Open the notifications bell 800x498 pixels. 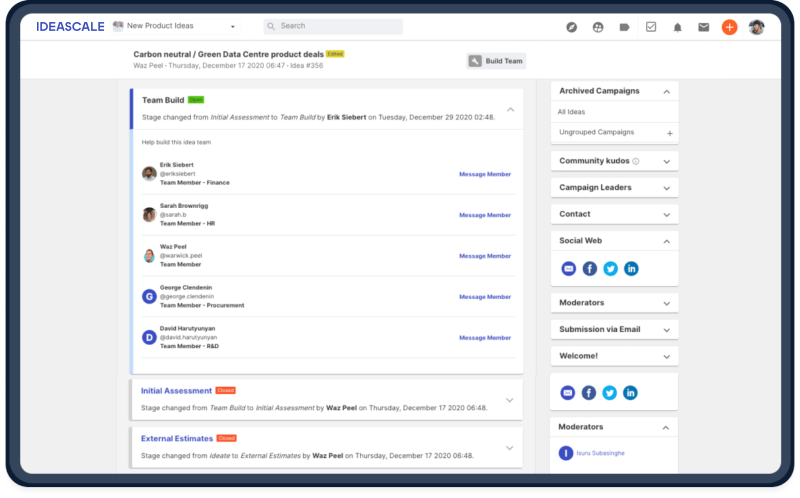click(x=677, y=27)
